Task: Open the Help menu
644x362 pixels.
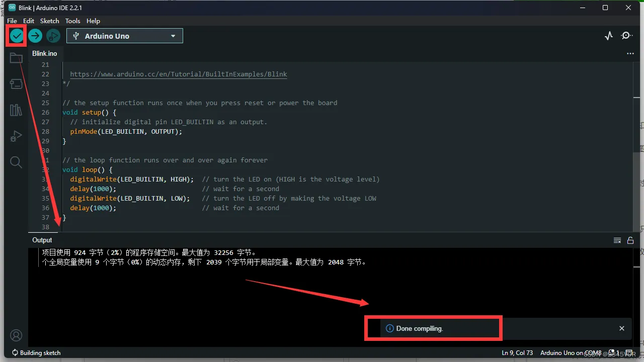Action: (x=93, y=21)
